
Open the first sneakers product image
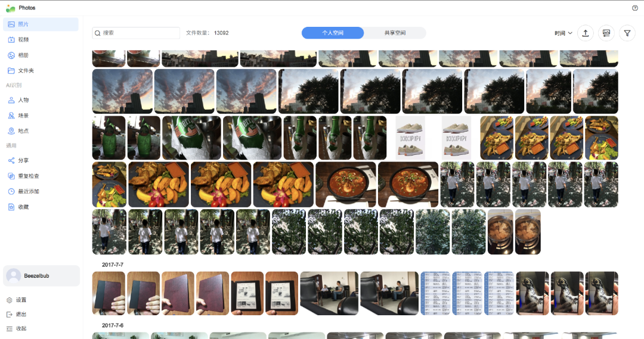(x=410, y=138)
